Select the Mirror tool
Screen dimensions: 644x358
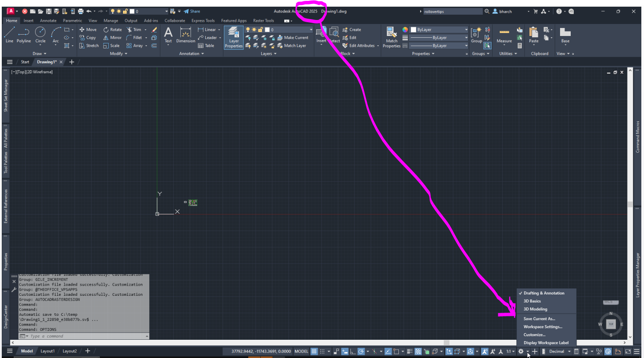[112, 37]
